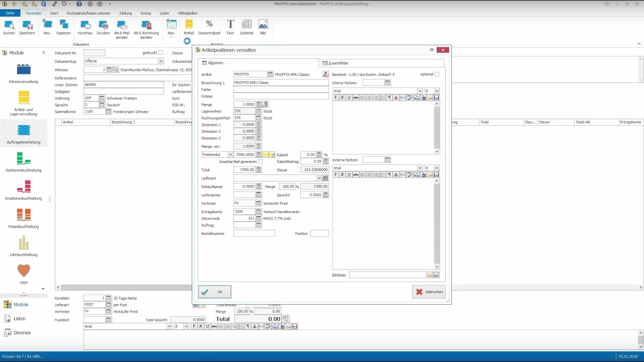Click Kopieren to duplicate the document
The width and height of the screenshot is (644, 362).
[x=64, y=24]
